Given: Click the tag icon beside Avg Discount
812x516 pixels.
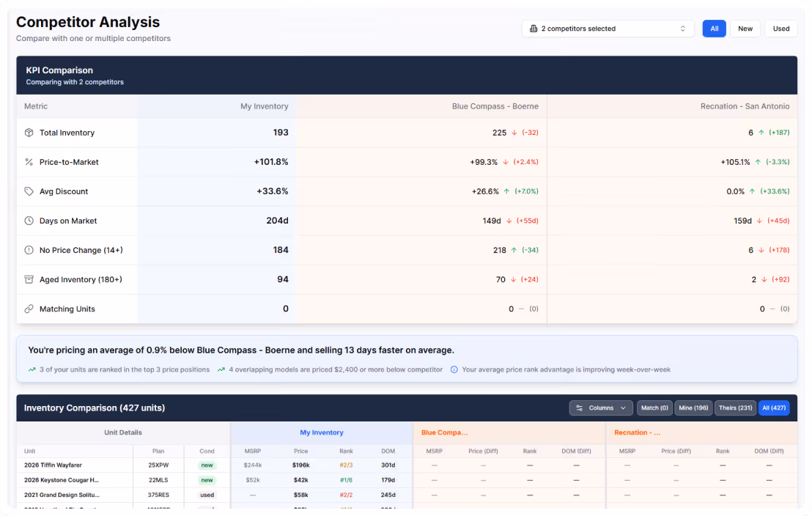Looking at the screenshot, I should (x=27, y=191).
